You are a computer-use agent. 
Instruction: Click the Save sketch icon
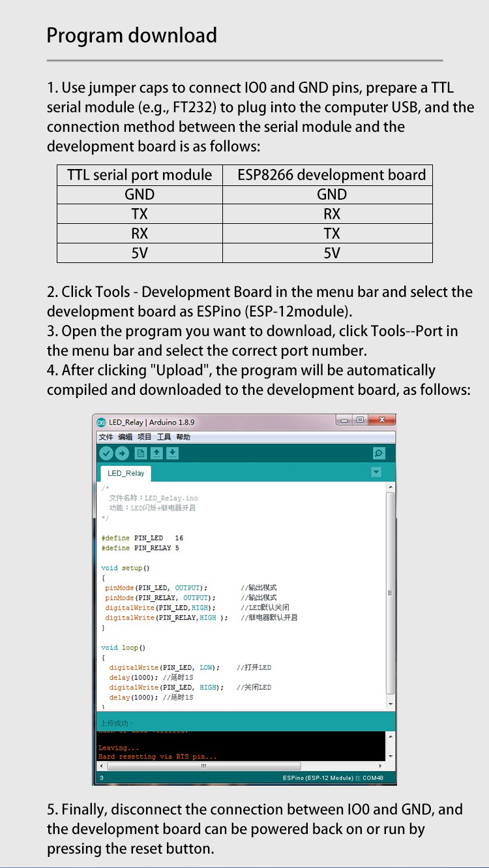(x=172, y=454)
